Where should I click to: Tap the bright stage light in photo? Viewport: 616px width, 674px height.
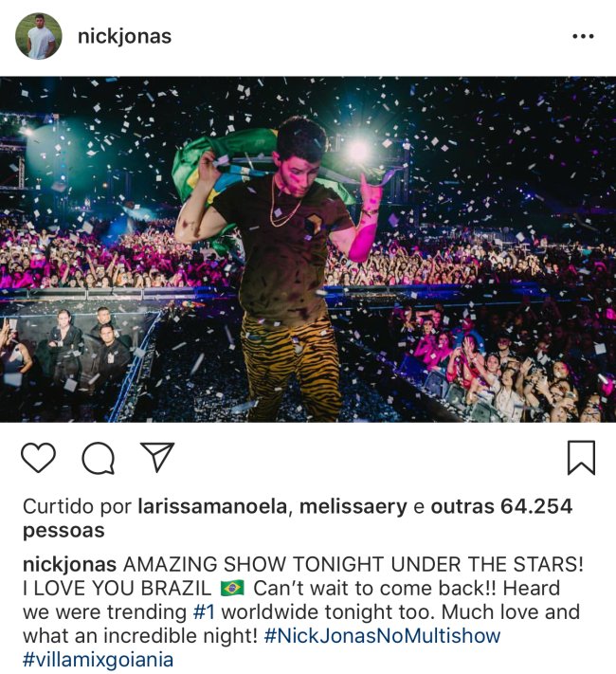pos(358,152)
